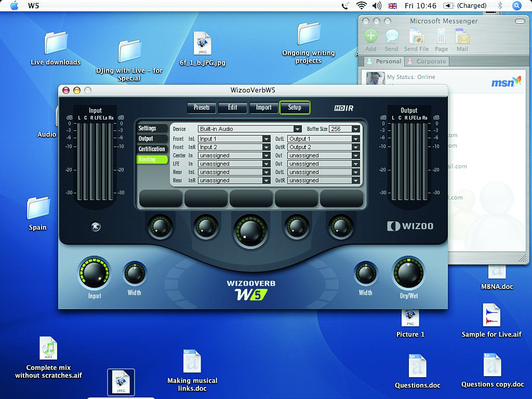Viewport: 532px width, 399px height.
Task: Open the Live downloads folder
Action: click(56, 44)
